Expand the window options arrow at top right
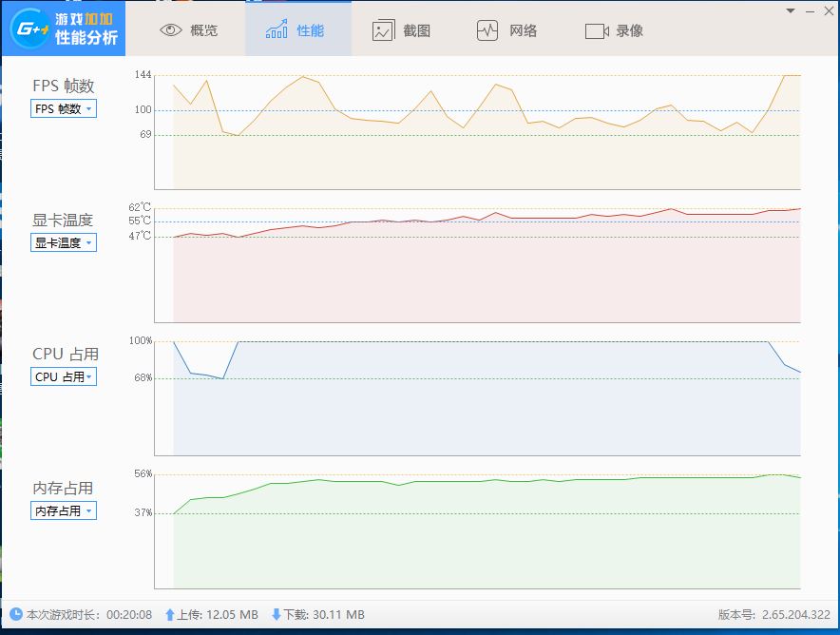Screen dimensions: 840x635 (789, 10)
